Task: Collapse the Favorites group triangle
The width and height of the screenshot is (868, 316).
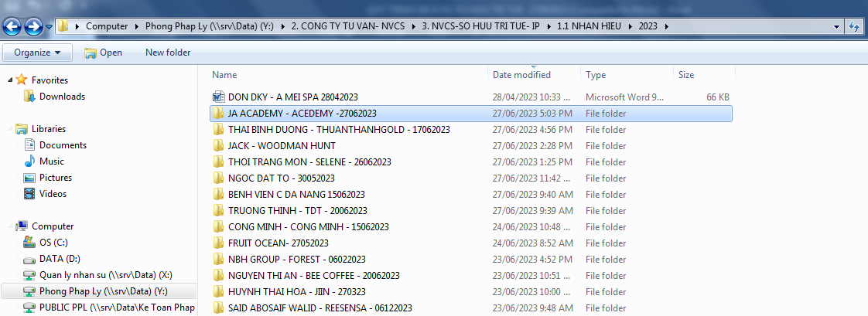Action: point(10,80)
